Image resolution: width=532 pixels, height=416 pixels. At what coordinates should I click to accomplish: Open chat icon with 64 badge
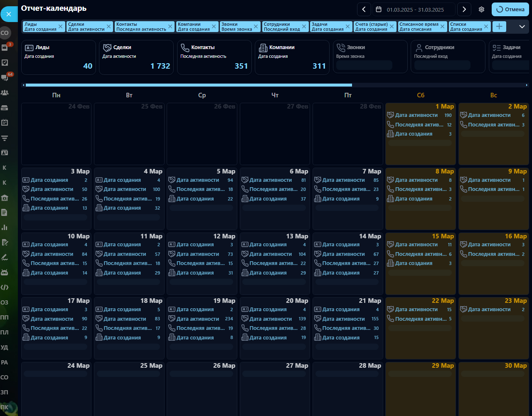point(5,77)
